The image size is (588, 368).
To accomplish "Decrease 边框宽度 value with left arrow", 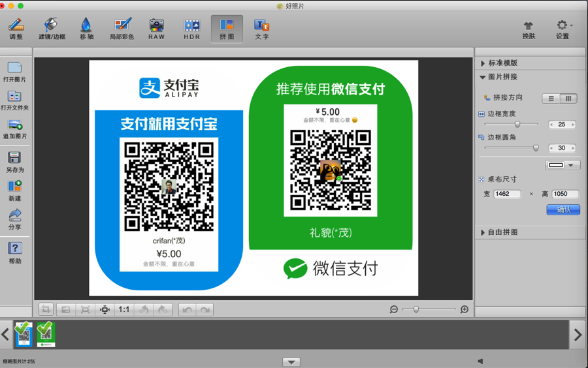I will [551, 124].
